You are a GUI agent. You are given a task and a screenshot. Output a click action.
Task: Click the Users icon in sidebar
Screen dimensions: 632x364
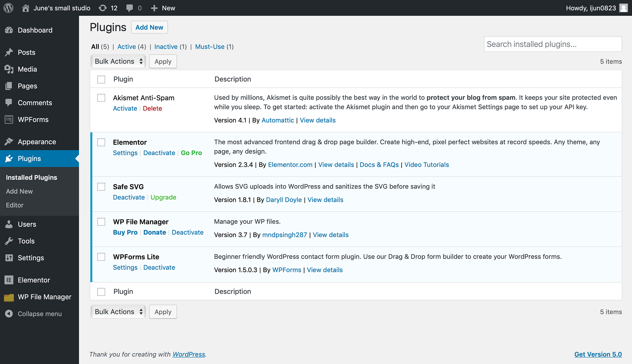click(9, 224)
